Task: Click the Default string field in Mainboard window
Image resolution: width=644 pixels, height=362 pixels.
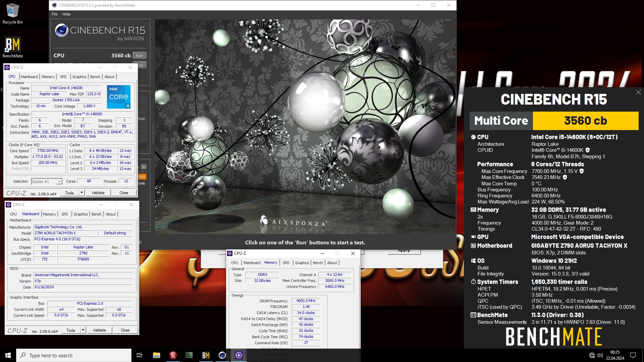Action: click(x=115, y=233)
